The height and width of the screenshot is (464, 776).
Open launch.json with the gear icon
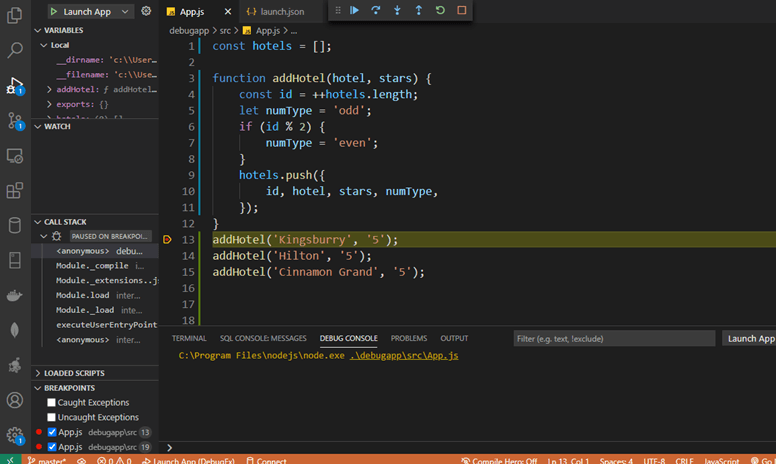[147, 11]
